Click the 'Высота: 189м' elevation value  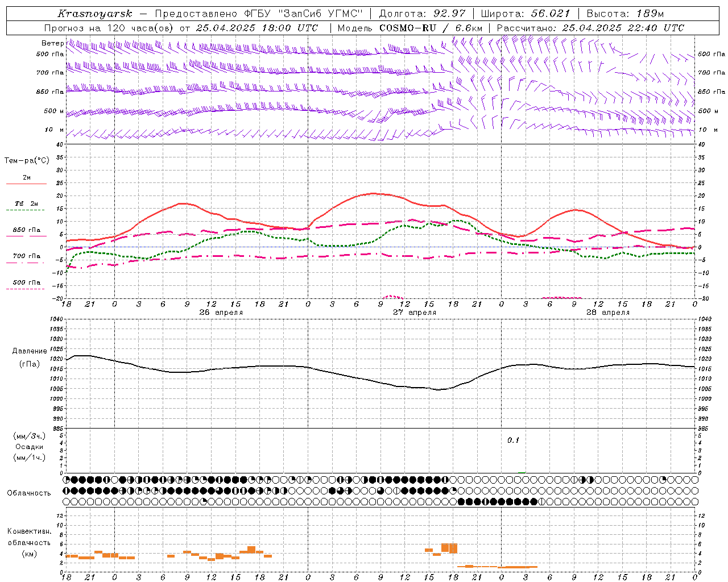tap(624, 14)
